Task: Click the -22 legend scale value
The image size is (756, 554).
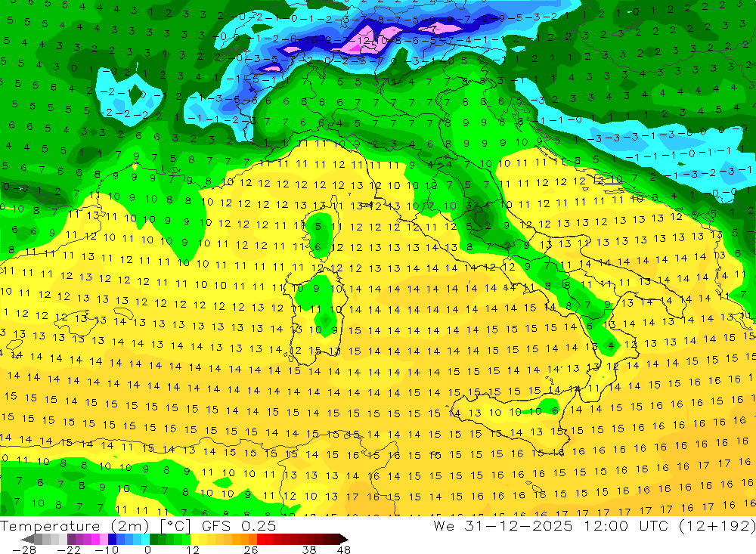Action: [x=69, y=549]
